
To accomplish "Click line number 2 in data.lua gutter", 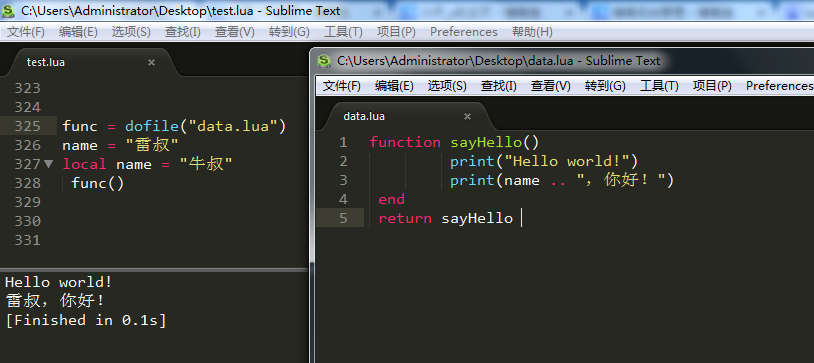I will click(343, 162).
